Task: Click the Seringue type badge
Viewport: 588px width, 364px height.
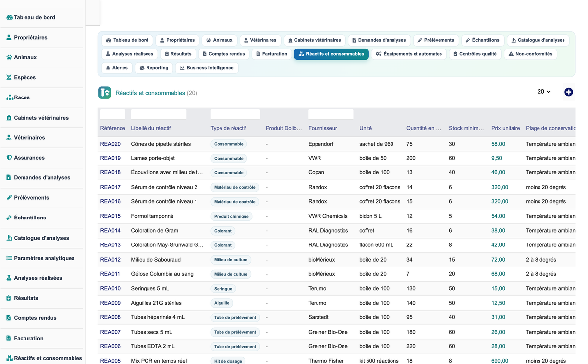Action: (x=223, y=289)
